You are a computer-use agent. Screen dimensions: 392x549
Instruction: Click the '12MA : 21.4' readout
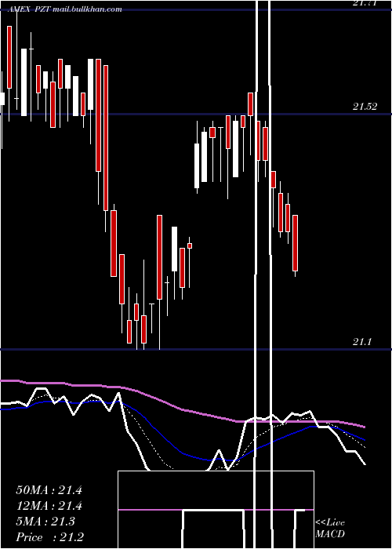click(49, 506)
